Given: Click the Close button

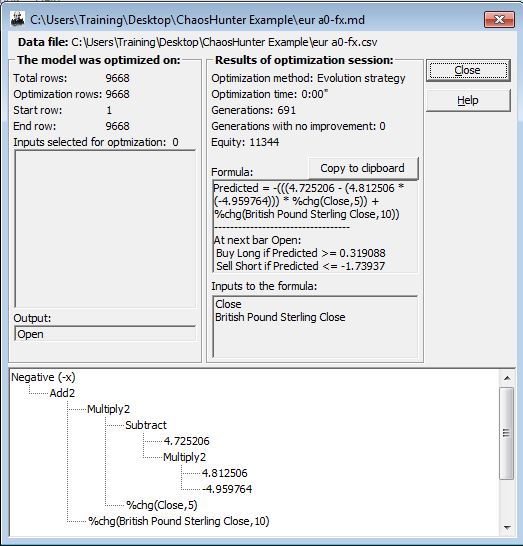Looking at the screenshot, I should [468, 71].
